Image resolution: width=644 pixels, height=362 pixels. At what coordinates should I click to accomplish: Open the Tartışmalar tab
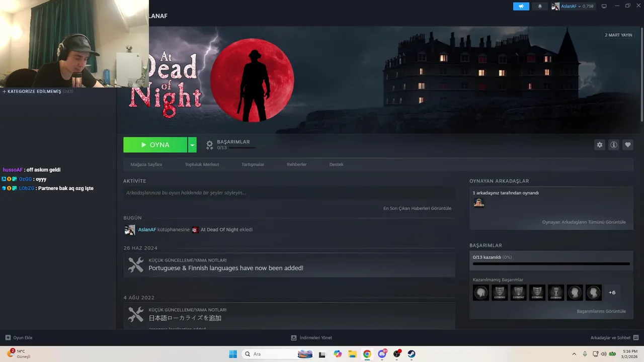coord(253,164)
